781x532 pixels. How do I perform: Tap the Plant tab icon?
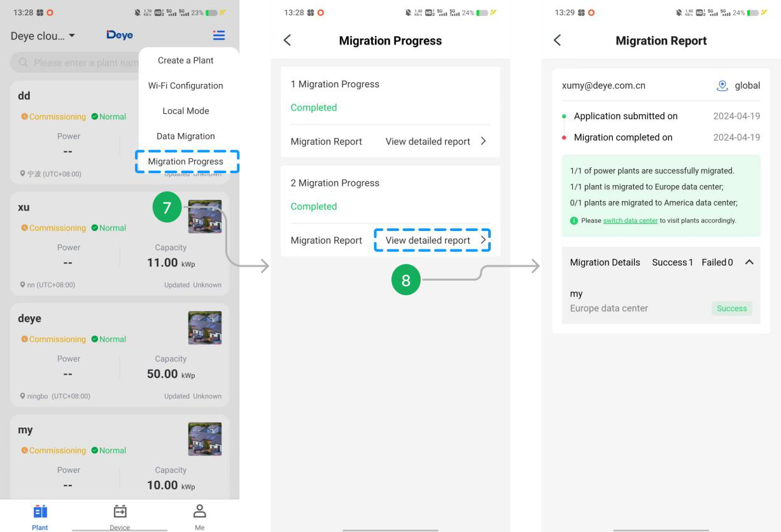point(40,512)
